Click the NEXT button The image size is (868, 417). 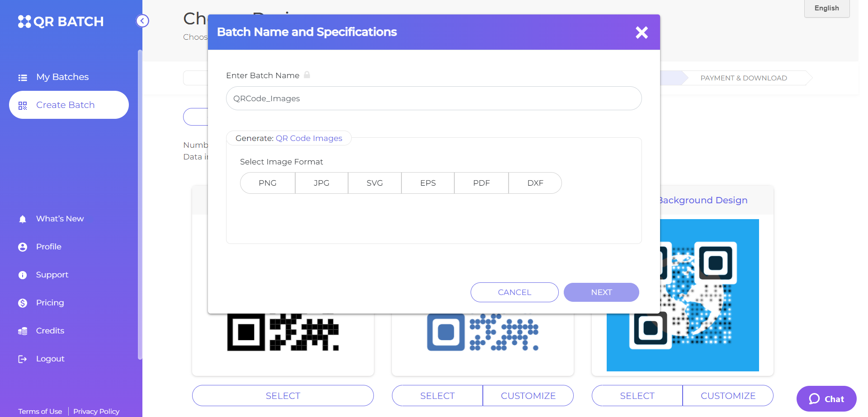click(601, 292)
